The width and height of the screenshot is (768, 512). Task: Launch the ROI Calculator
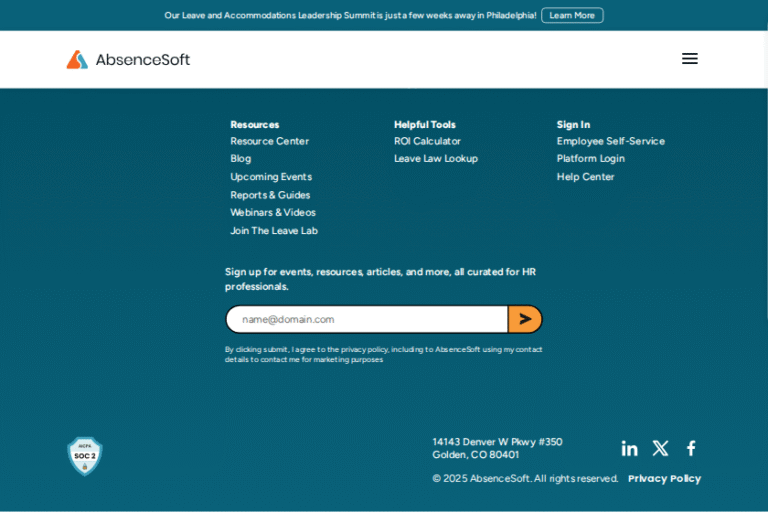tap(427, 141)
